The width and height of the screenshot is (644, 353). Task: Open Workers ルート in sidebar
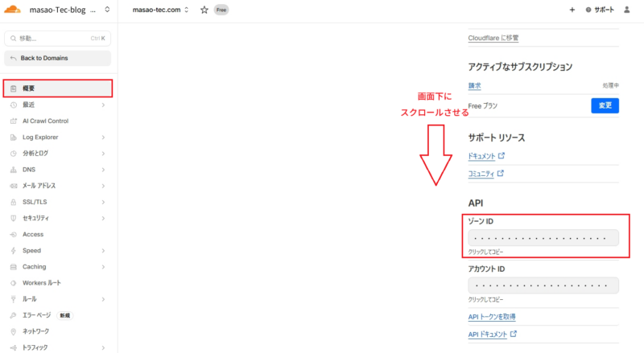(57, 283)
